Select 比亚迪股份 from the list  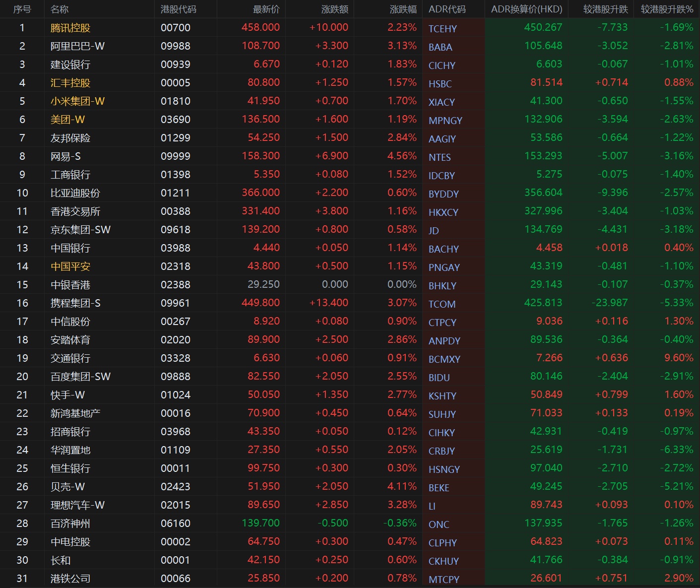[x=75, y=193]
